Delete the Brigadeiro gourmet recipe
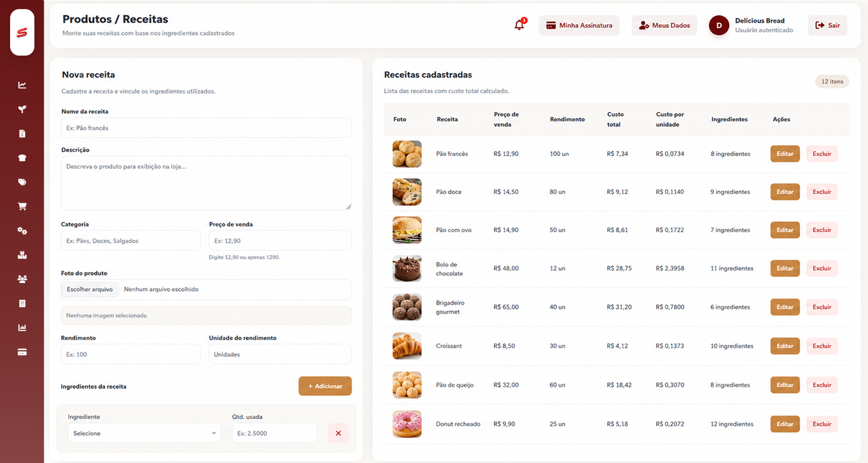868x463 pixels. tap(822, 307)
